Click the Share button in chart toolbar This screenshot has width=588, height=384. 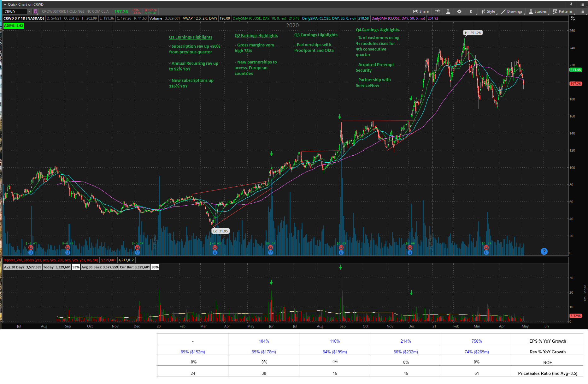[421, 11]
